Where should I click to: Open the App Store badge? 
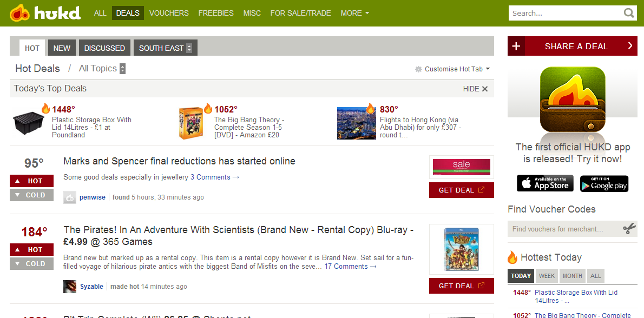(545, 183)
